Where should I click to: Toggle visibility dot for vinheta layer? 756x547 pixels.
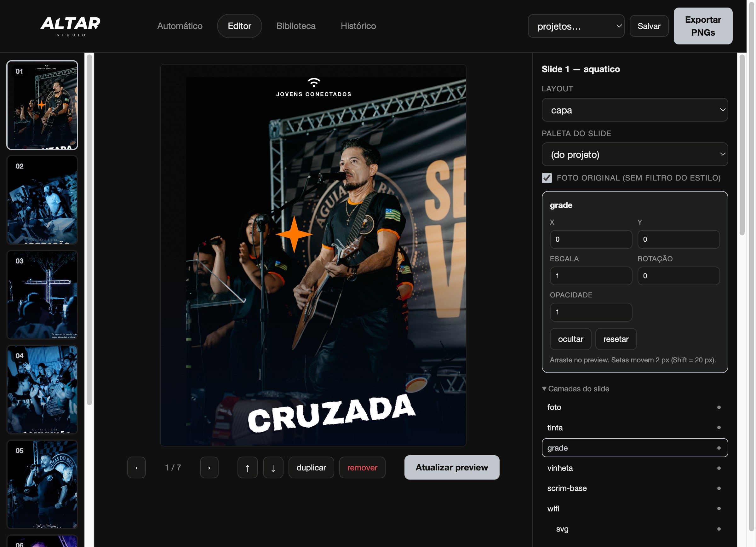719,468
